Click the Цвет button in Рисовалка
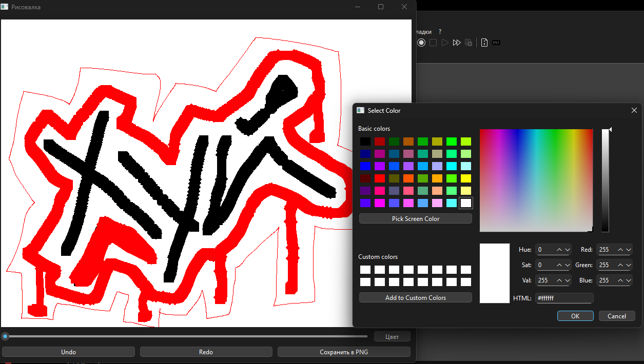This screenshot has height=364, width=644. [x=392, y=336]
